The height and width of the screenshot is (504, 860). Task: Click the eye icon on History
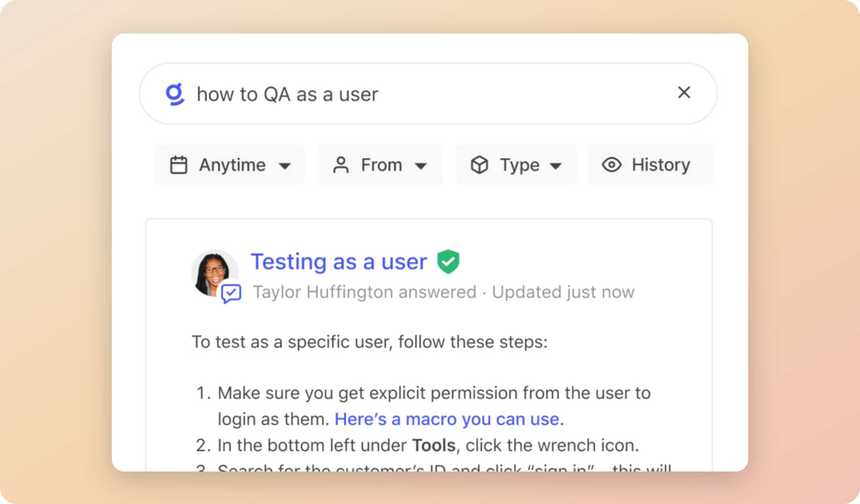[611, 165]
